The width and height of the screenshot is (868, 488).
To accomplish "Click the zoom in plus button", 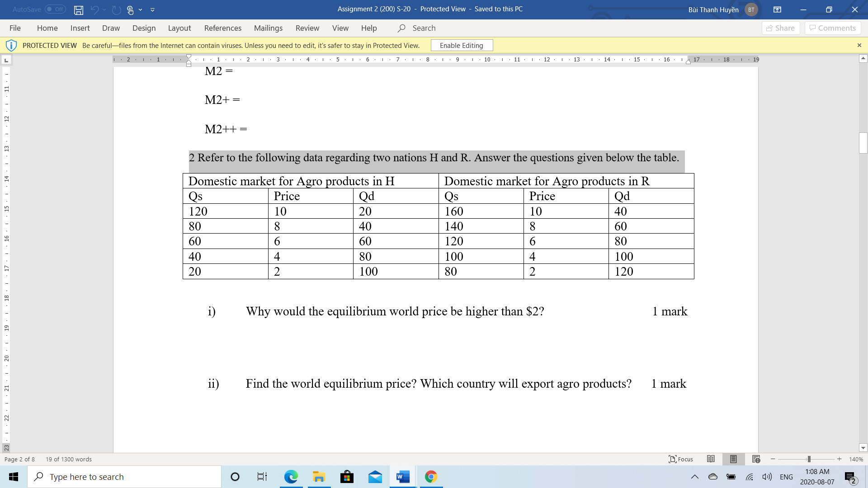I will pyautogui.click(x=839, y=459).
